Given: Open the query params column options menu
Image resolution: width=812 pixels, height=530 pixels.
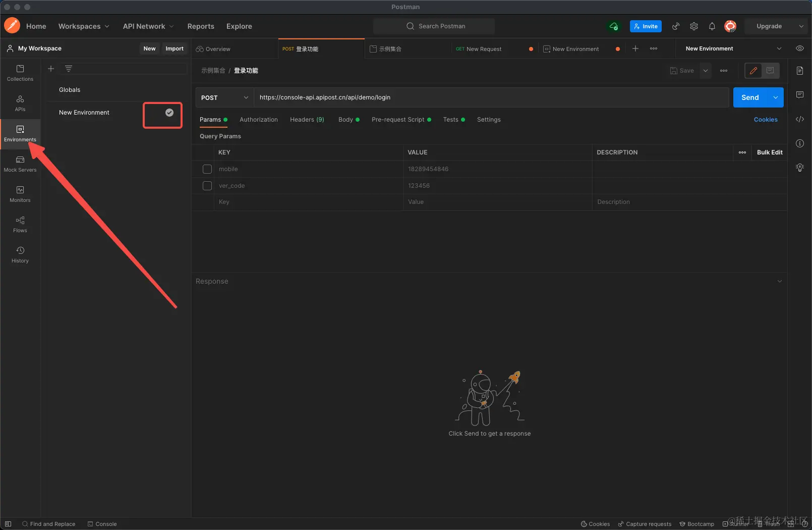Looking at the screenshot, I should pyautogui.click(x=742, y=152).
